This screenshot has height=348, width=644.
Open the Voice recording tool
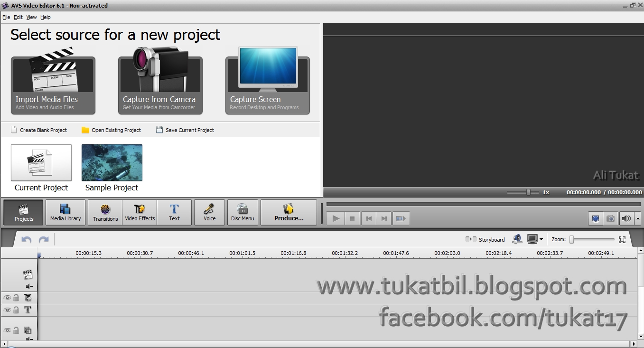coord(209,212)
